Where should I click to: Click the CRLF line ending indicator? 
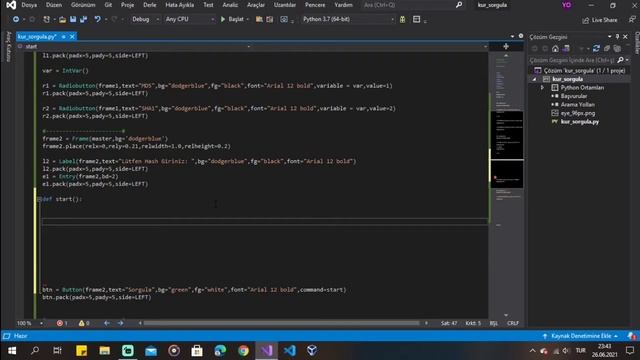click(x=513, y=323)
